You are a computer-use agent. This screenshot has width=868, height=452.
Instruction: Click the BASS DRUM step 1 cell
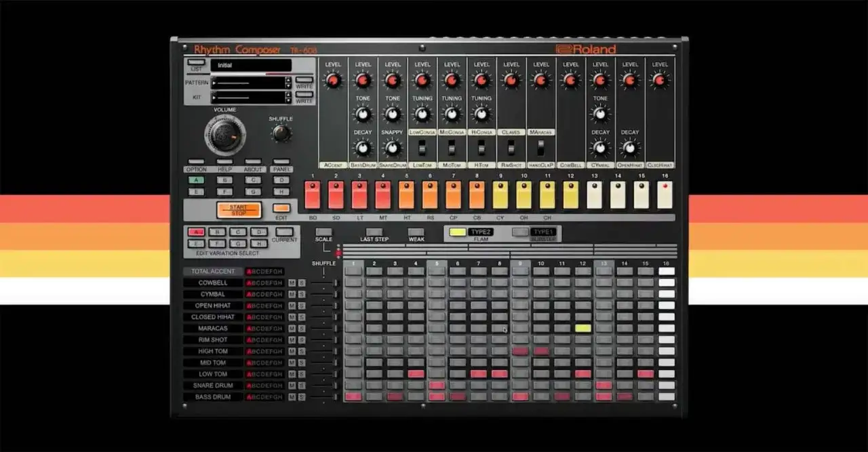pyautogui.click(x=353, y=396)
